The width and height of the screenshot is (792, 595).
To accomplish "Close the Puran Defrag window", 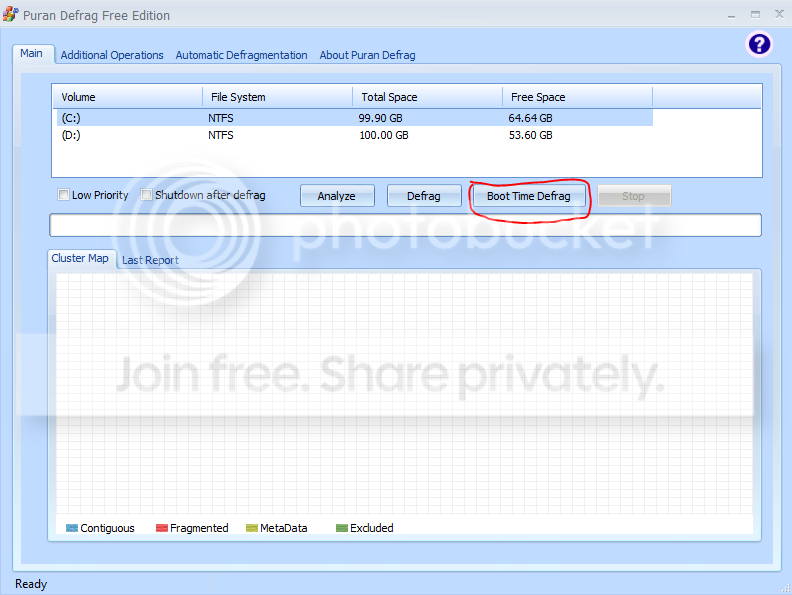I will pos(779,14).
